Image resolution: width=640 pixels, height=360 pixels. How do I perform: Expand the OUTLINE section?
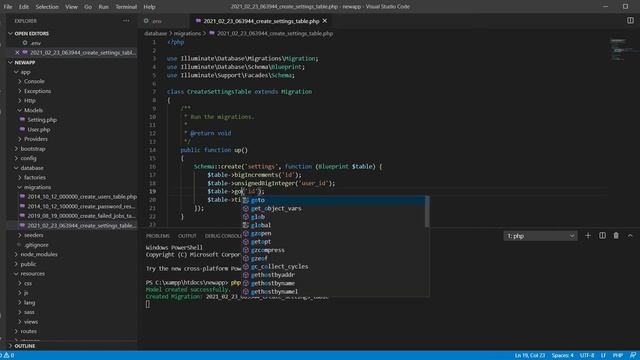(24, 346)
